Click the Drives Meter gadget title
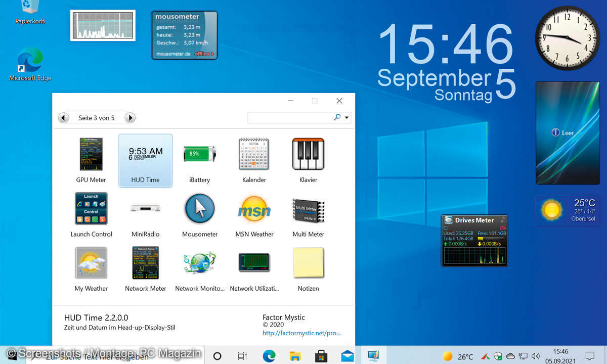This screenshot has height=364, width=607. click(474, 220)
